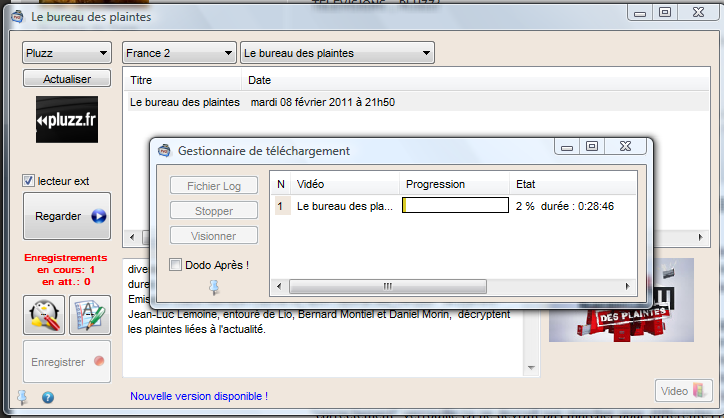Open the Pluzz source dropdown
This screenshot has width=724, height=418.
click(66, 53)
